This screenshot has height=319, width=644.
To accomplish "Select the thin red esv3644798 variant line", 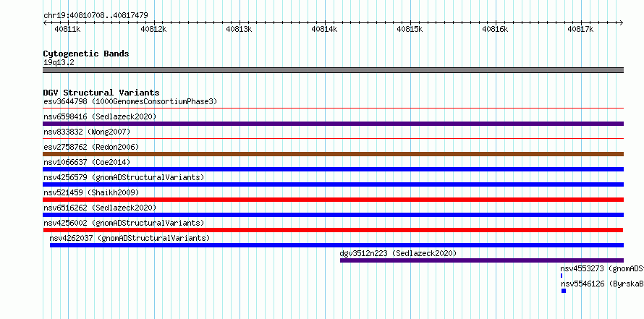I will [333, 109].
